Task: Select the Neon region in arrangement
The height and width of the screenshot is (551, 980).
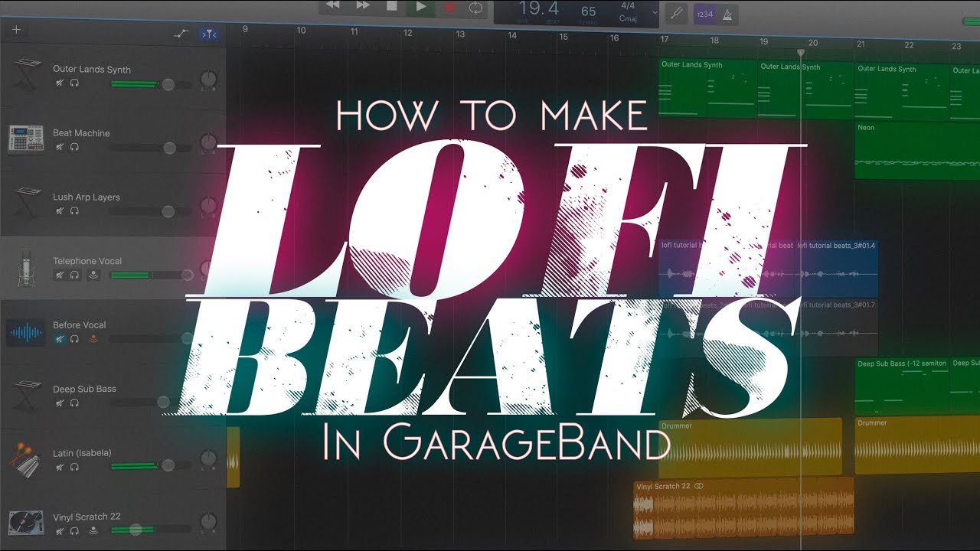Action: (917, 151)
